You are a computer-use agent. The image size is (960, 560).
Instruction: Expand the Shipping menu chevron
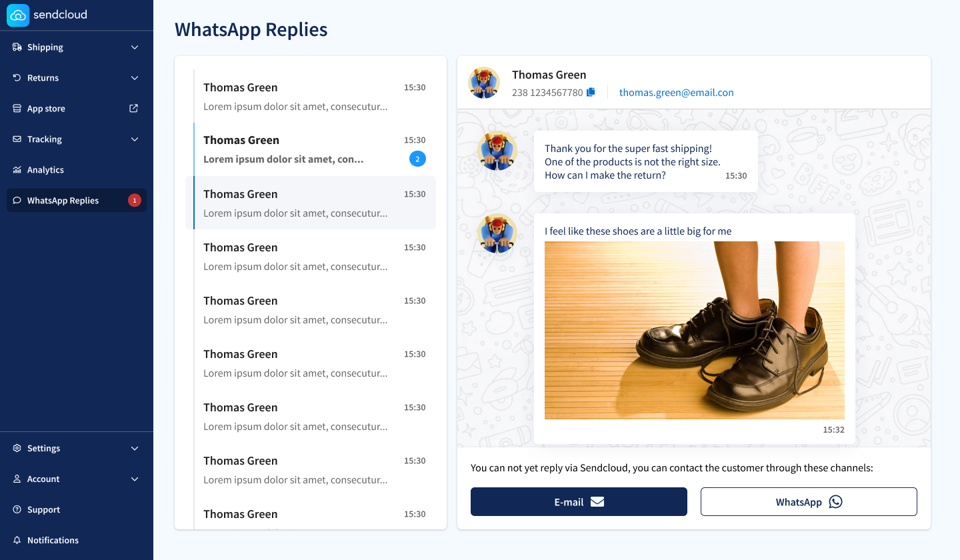pos(135,47)
